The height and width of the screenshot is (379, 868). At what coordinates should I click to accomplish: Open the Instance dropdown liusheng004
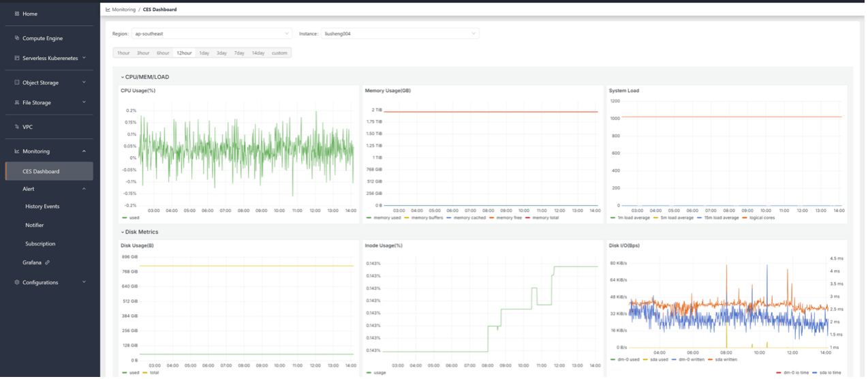pos(400,33)
